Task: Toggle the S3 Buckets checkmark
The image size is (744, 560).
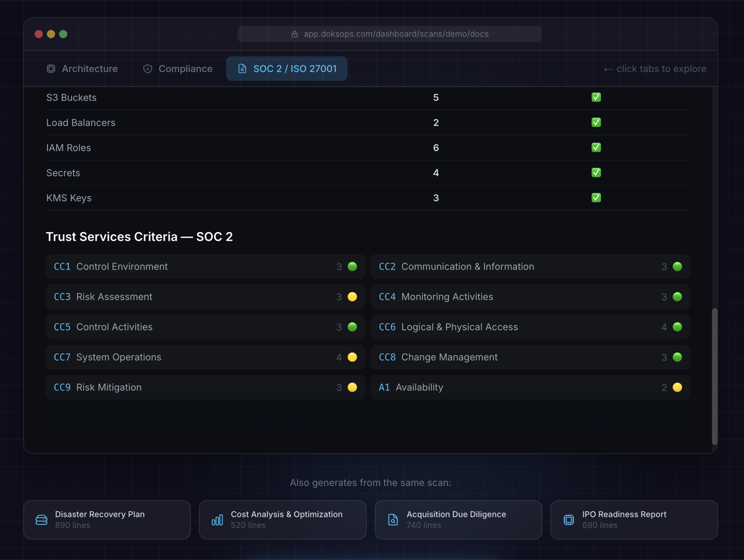Action: [x=596, y=97]
